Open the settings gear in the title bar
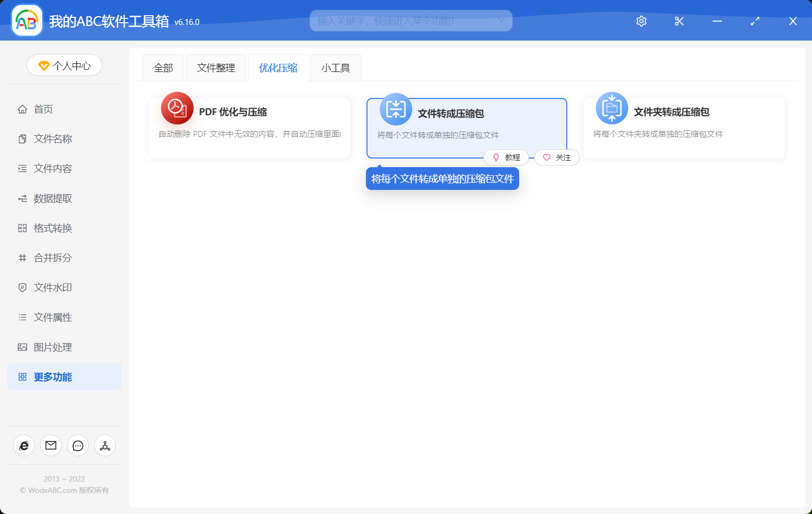 641,21
